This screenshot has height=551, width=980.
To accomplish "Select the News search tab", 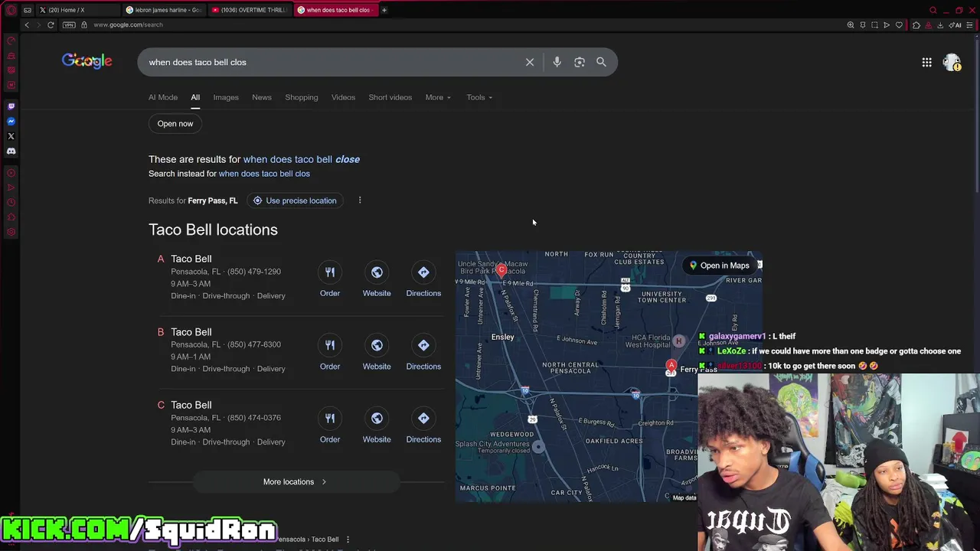I will tap(262, 97).
